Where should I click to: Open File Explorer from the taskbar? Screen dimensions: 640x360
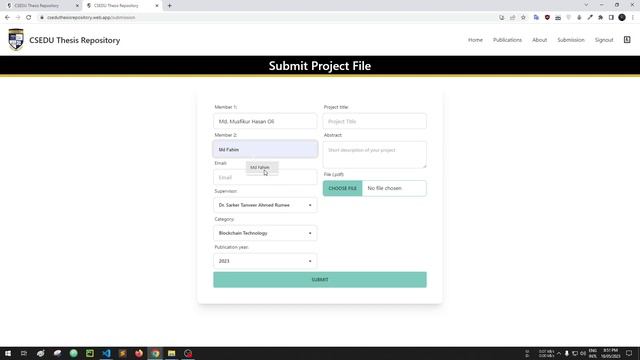[171, 353]
